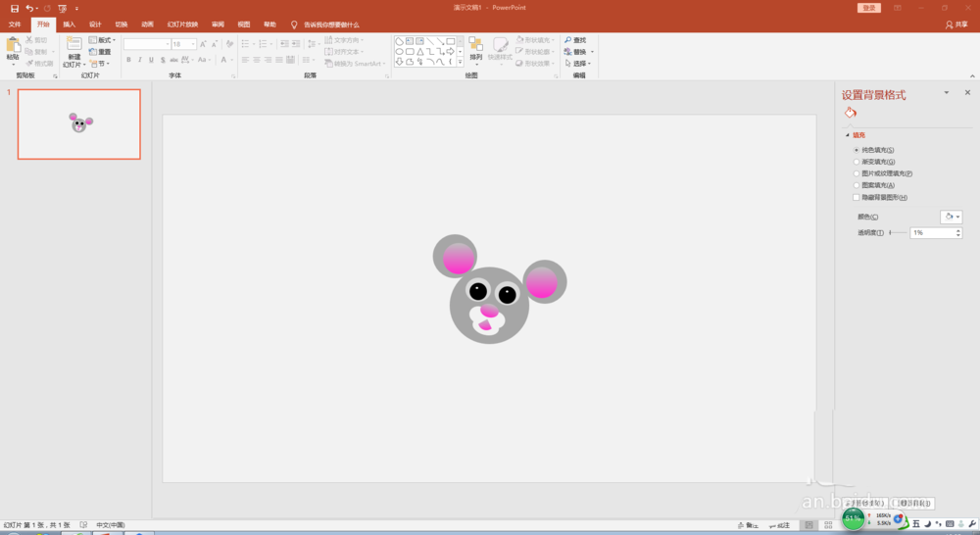Collapse the Fill section in the pane
This screenshot has width=980, height=535.
848,135
